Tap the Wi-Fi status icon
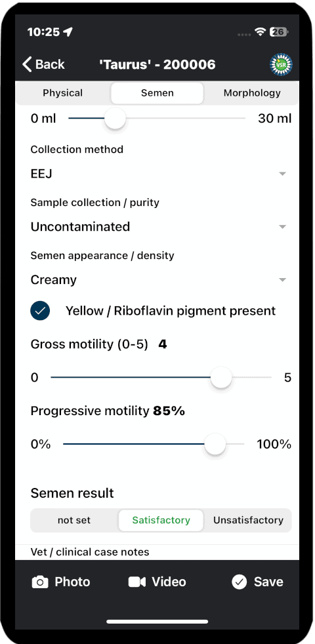 [260, 32]
